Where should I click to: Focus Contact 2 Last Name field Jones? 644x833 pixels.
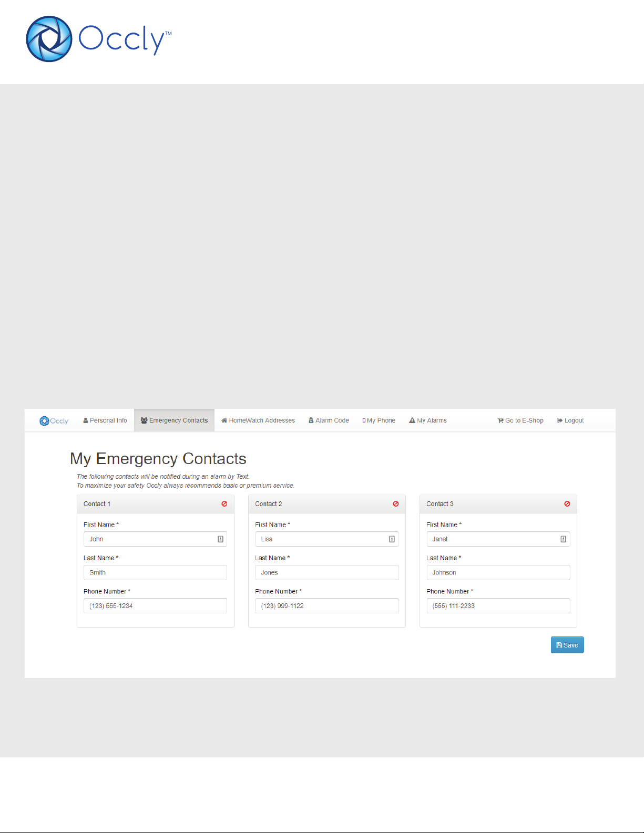point(327,572)
